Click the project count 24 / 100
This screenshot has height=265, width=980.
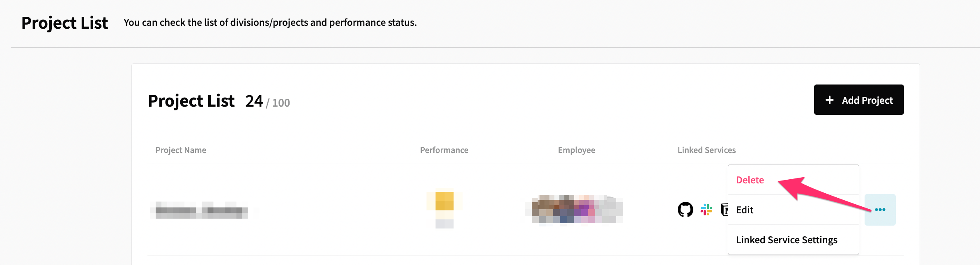(267, 101)
